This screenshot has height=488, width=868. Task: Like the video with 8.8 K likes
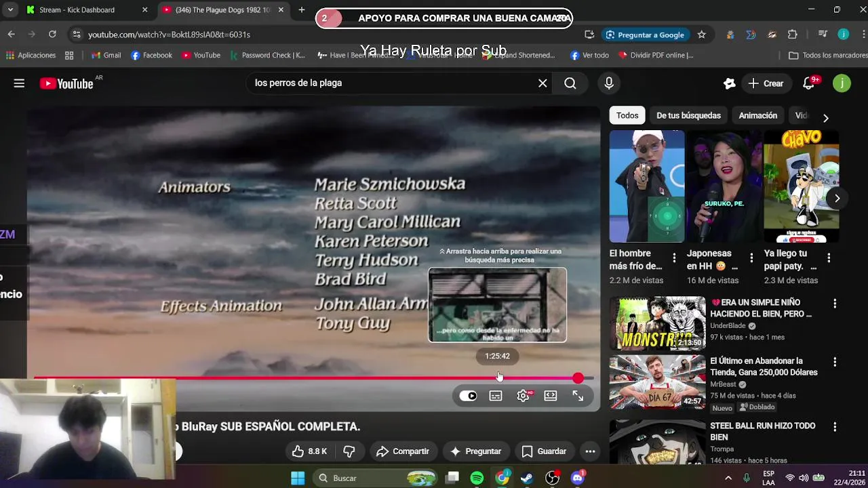click(x=309, y=451)
